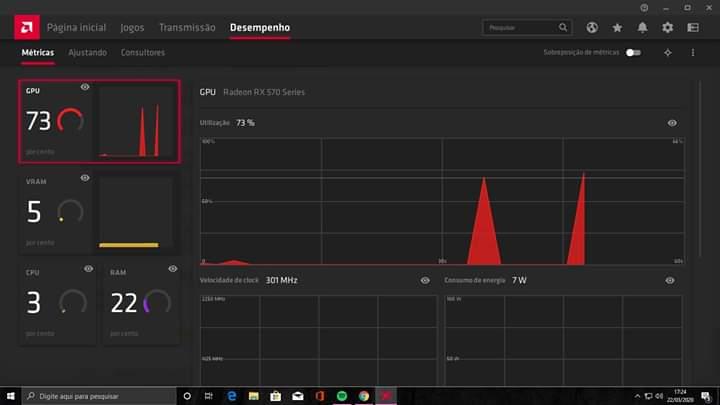Open File Explorer from taskbar
The width and height of the screenshot is (720, 405).
[253, 396]
